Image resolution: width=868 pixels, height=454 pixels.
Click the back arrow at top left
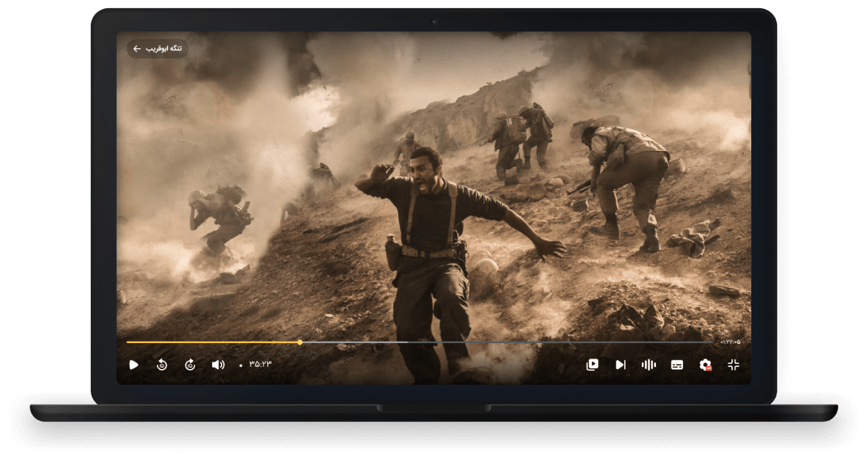tap(137, 49)
